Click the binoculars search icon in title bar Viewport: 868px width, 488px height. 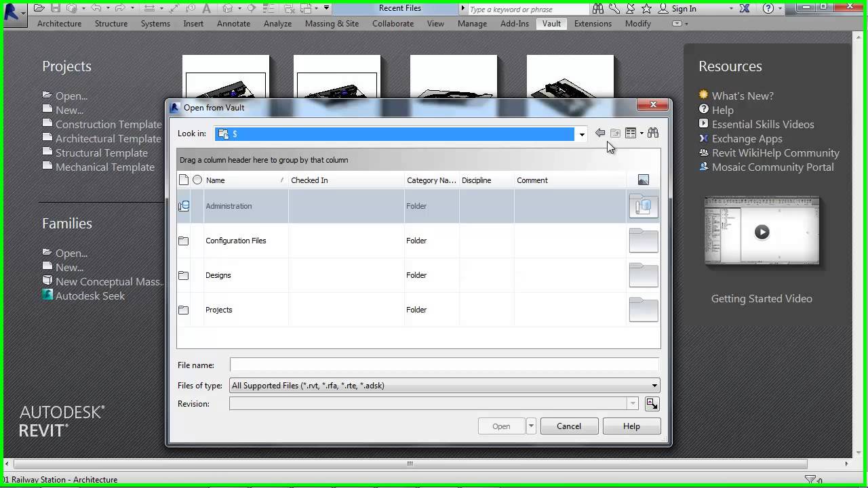598,9
